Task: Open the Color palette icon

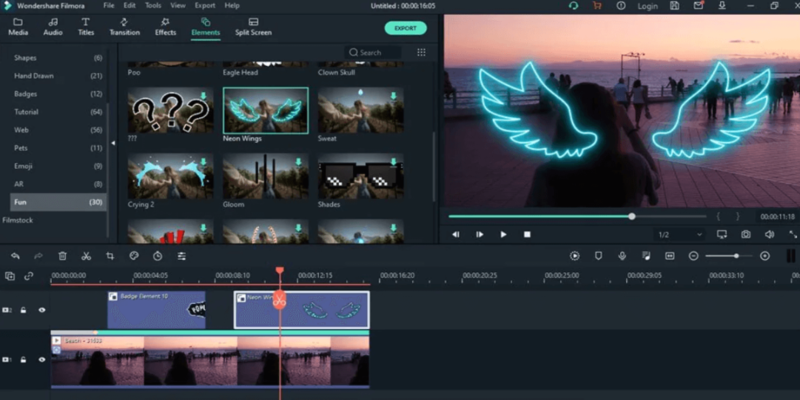Action: click(x=134, y=256)
